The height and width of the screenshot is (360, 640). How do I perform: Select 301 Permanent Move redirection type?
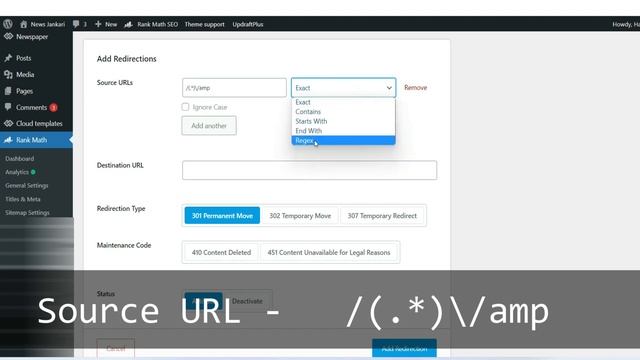(222, 216)
